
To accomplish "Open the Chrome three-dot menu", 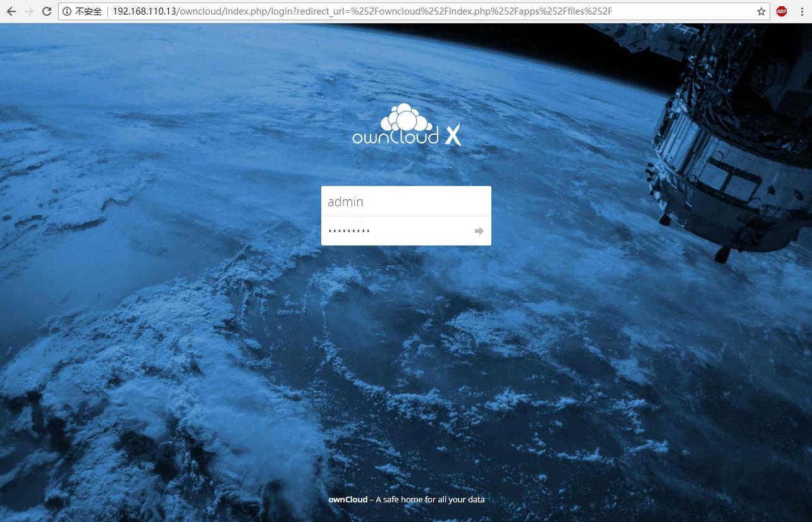I will (801, 11).
